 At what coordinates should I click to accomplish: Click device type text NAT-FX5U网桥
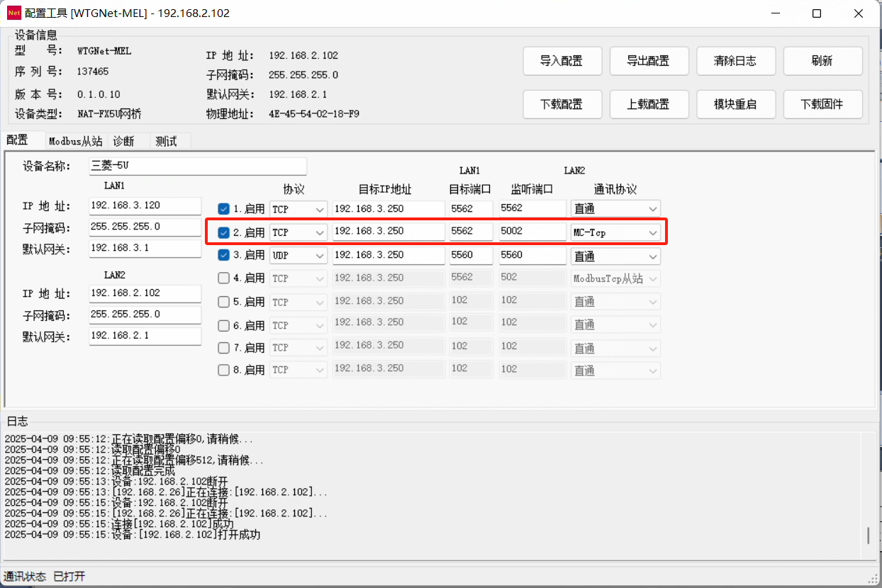tap(110, 113)
